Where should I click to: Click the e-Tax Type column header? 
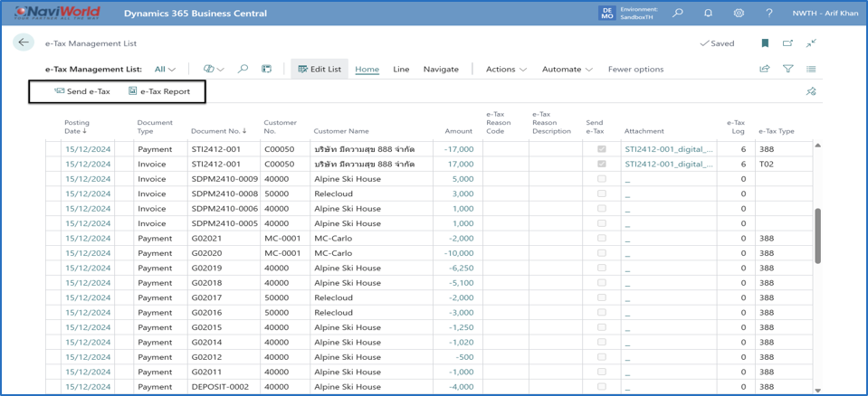pos(777,131)
